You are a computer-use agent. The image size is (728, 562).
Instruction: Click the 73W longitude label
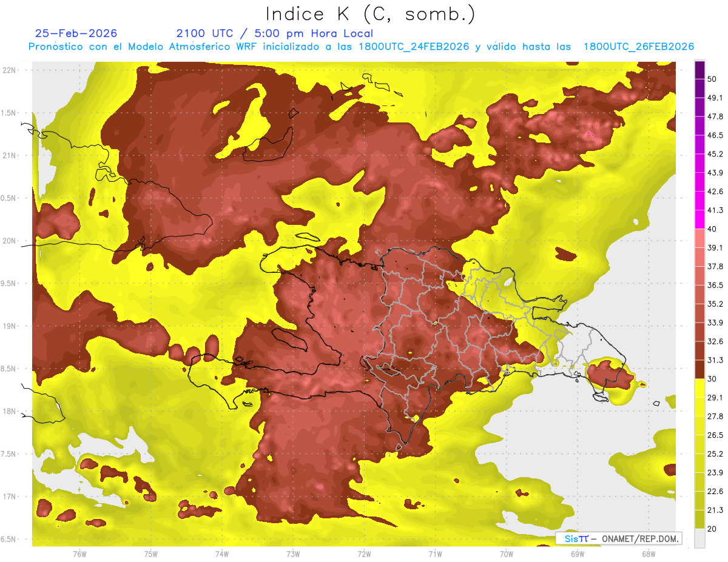coord(293,554)
